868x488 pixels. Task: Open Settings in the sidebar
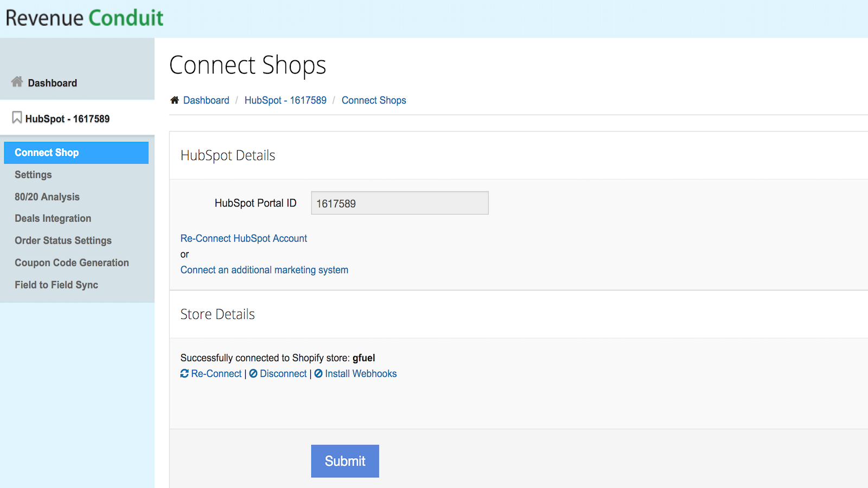(33, 175)
